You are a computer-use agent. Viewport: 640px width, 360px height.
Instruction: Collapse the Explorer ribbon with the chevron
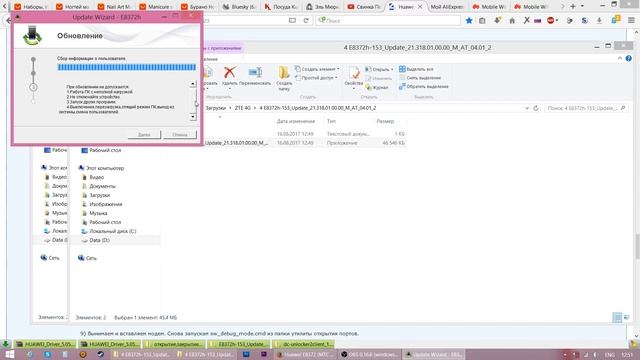(620, 58)
